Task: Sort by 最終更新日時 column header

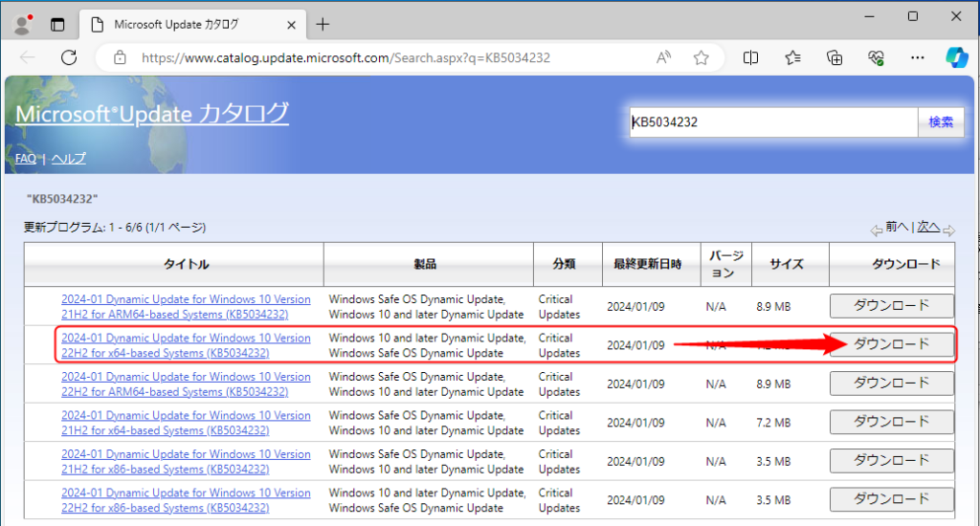Action: point(647,264)
